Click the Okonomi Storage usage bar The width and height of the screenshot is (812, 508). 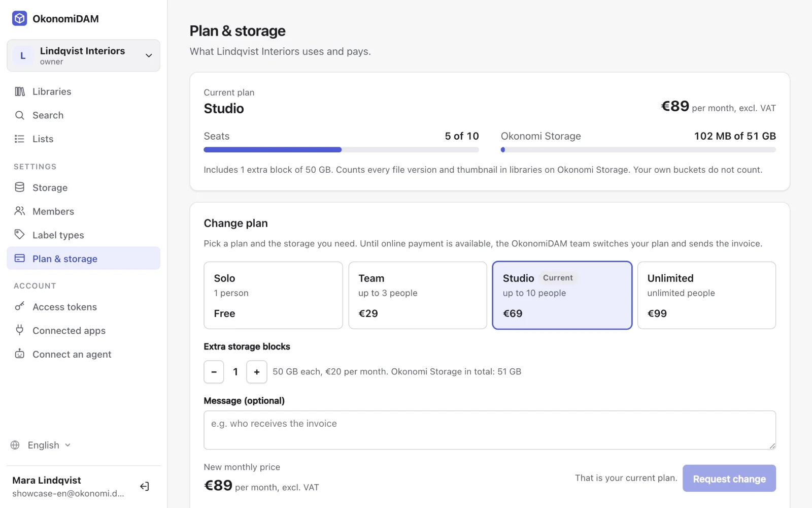pos(638,150)
